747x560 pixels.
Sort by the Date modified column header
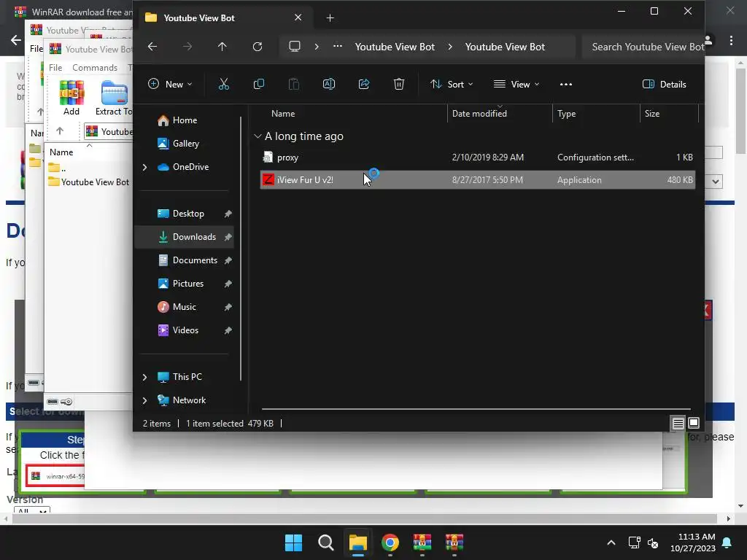(x=500, y=114)
